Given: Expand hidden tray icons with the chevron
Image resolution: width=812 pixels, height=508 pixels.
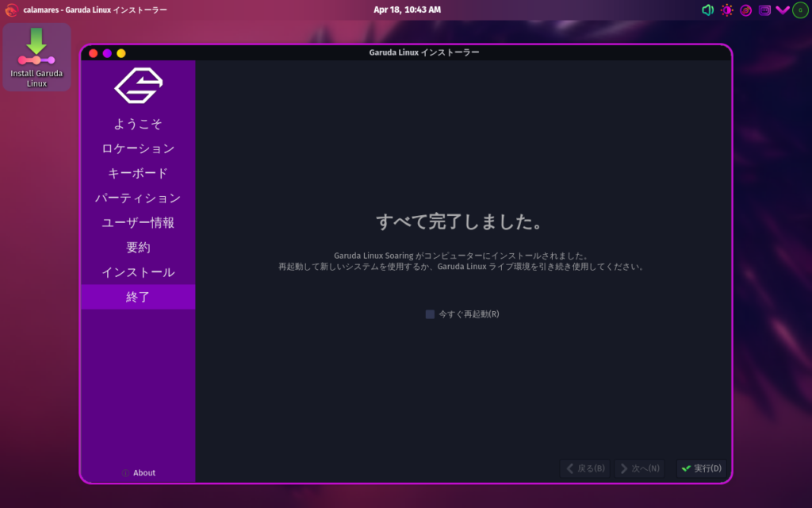Looking at the screenshot, I should tap(783, 10).
